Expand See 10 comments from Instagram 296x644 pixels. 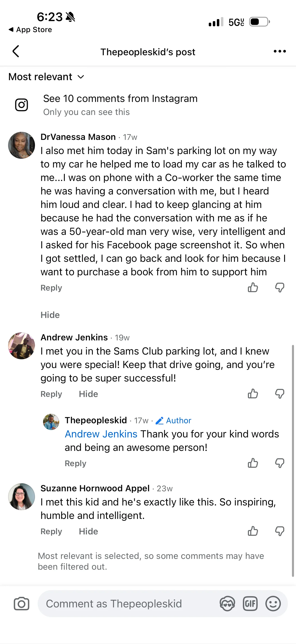point(120,99)
